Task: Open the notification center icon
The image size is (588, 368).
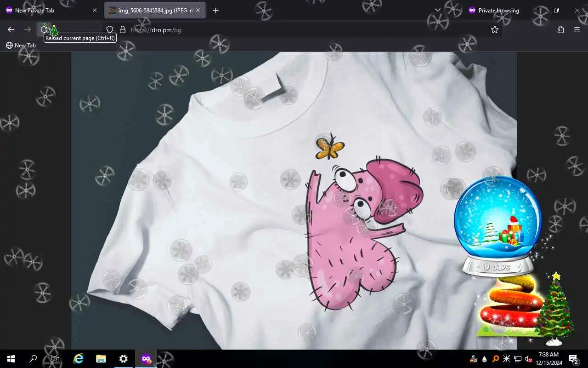Action: click(573, 359)
